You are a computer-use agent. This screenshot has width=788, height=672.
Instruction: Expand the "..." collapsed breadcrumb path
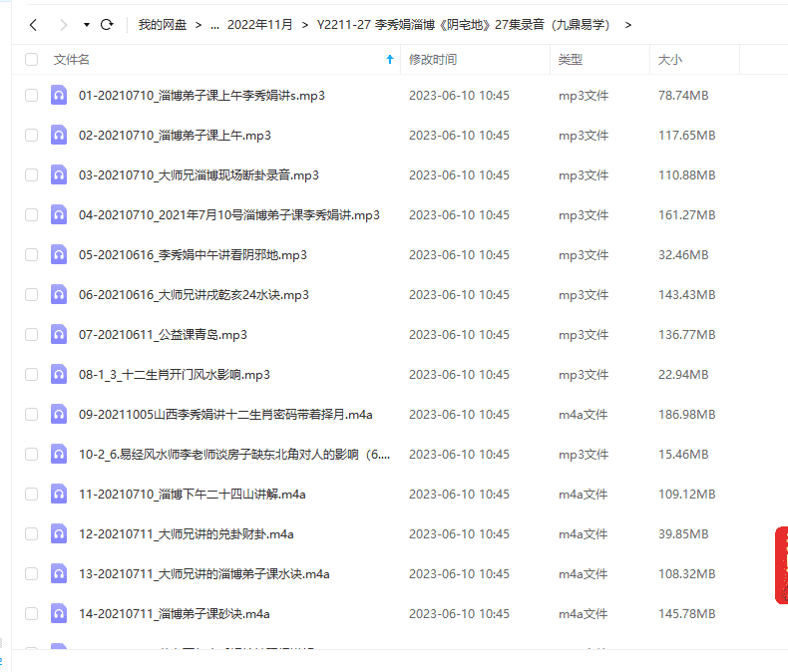pos(215,24)
